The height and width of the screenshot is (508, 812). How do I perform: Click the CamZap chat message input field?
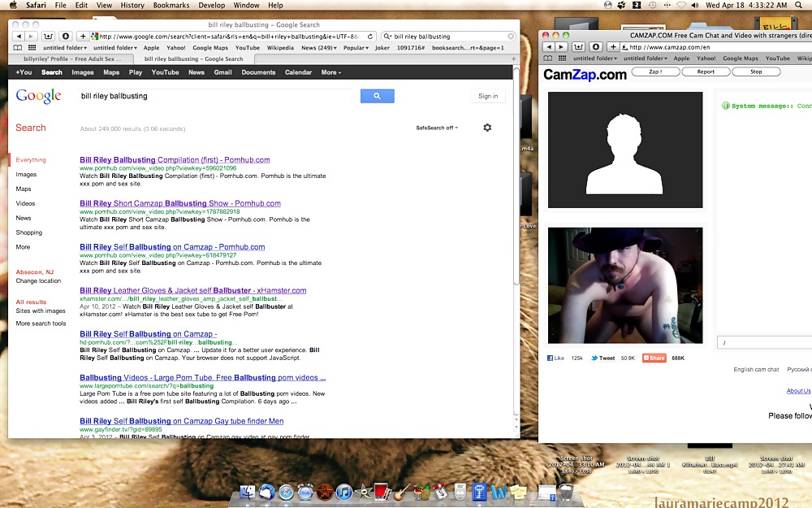tap(763, 343)
